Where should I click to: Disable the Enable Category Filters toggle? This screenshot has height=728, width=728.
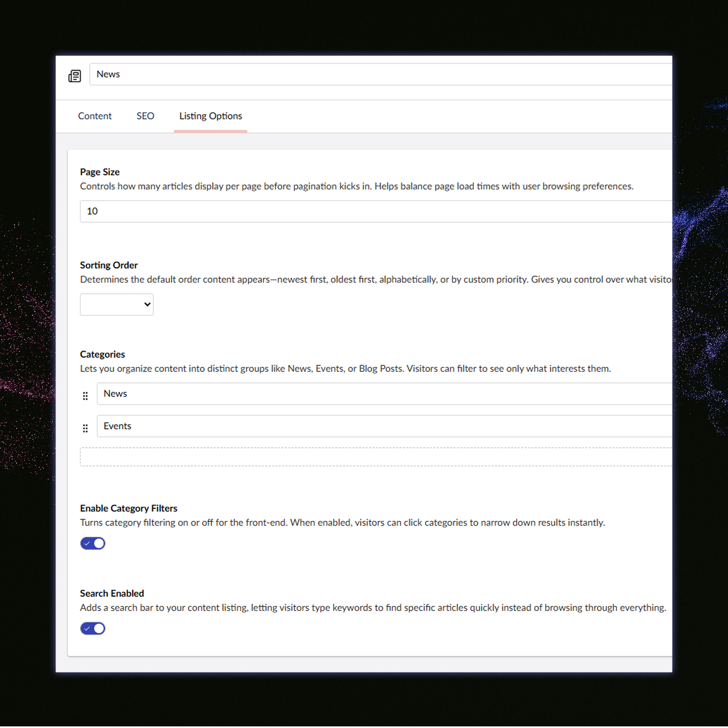(x=93, y=543)
